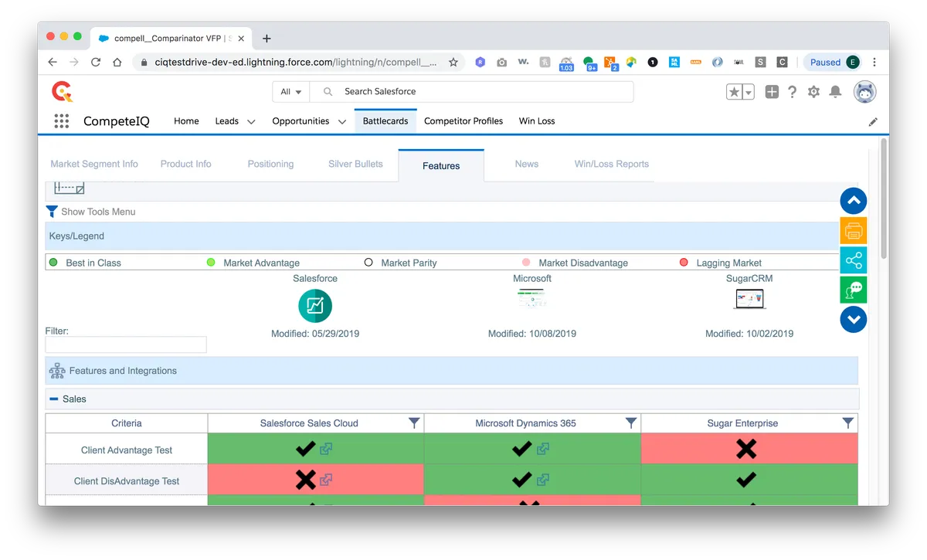Click the Market Disadvantage legend circle
This screenshot has height=560, width=927.
pyautogui.click(x=526, y=263)
